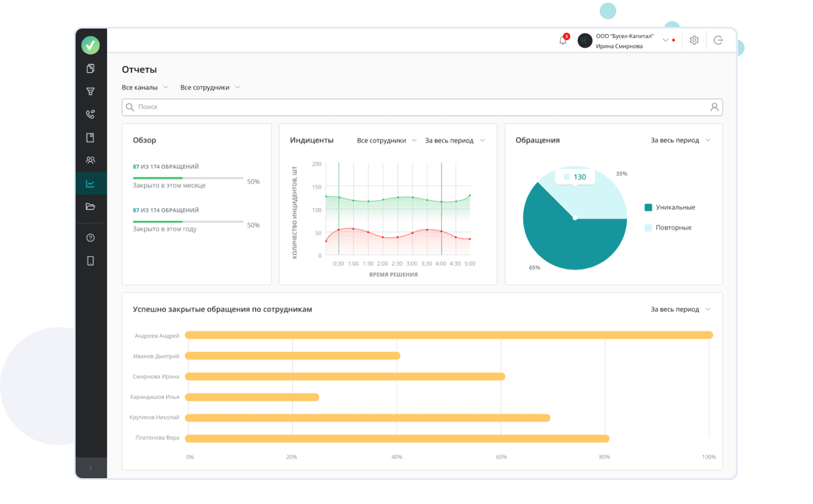Open the 'Все каналы' filter dropdown
The width and height of the screenshot is (813, 504).
(145, 87)
